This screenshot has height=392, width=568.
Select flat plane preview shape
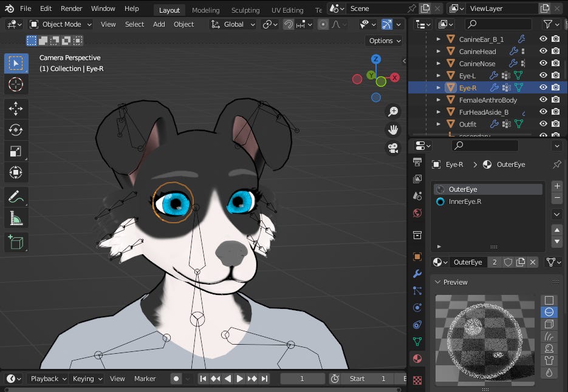(549, 300)
